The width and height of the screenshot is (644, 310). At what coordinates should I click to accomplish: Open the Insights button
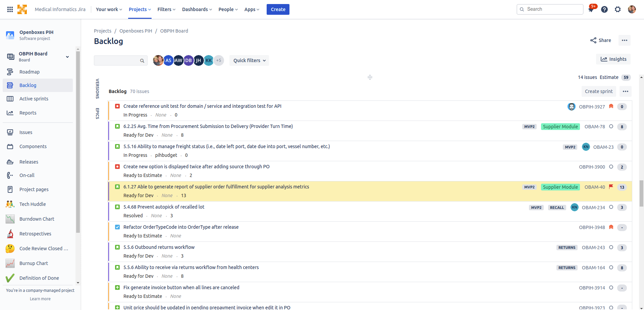613,59
